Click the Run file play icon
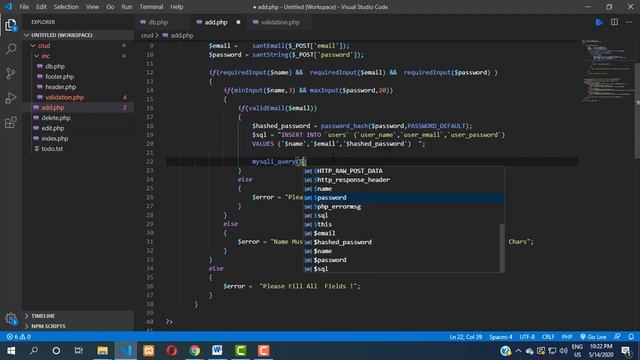 [x=599, y=22]
